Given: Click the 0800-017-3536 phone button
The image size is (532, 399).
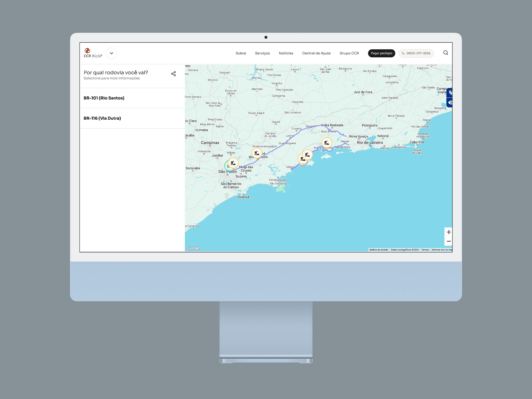Looking at the screenshot, I should 416,53.
